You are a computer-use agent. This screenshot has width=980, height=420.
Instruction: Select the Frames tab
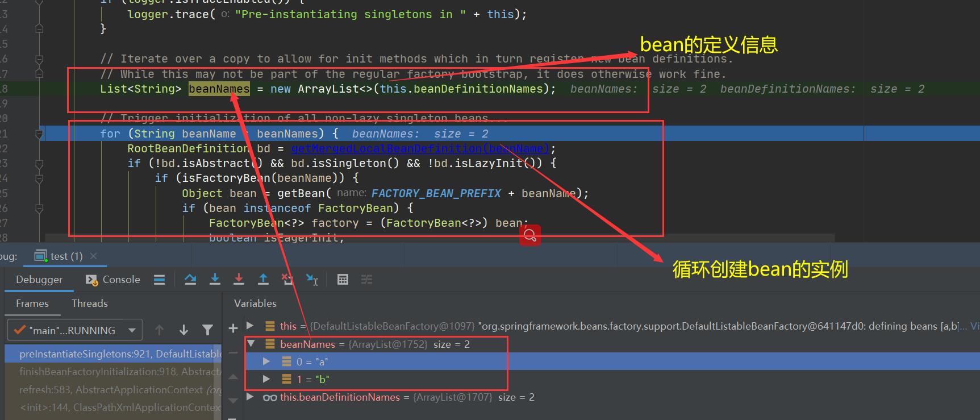32,303
